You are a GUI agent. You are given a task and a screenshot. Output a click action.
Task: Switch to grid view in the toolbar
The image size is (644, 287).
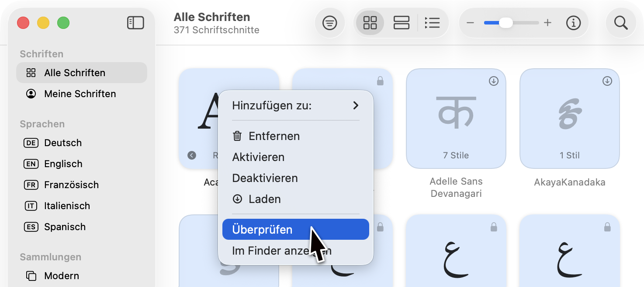(370, 23)
